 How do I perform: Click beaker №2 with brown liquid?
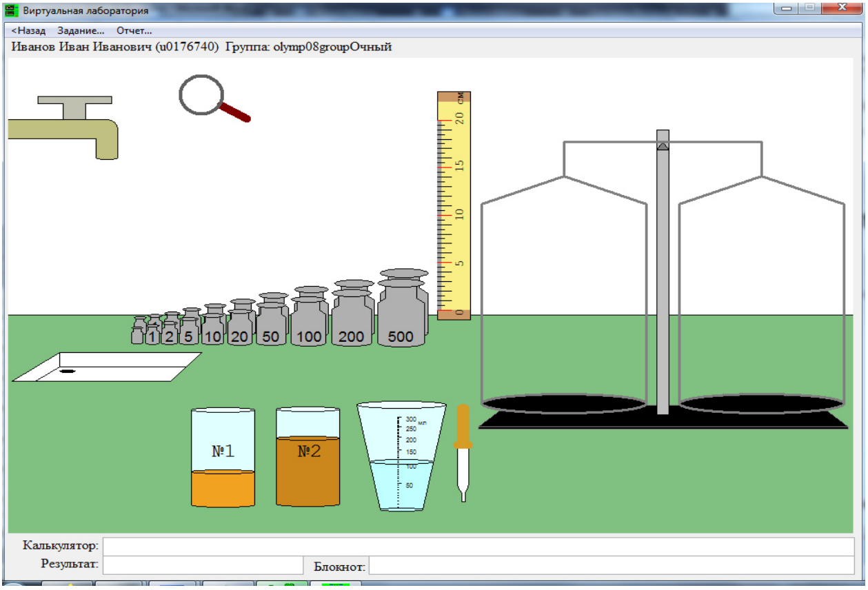(x=308, y=456)
